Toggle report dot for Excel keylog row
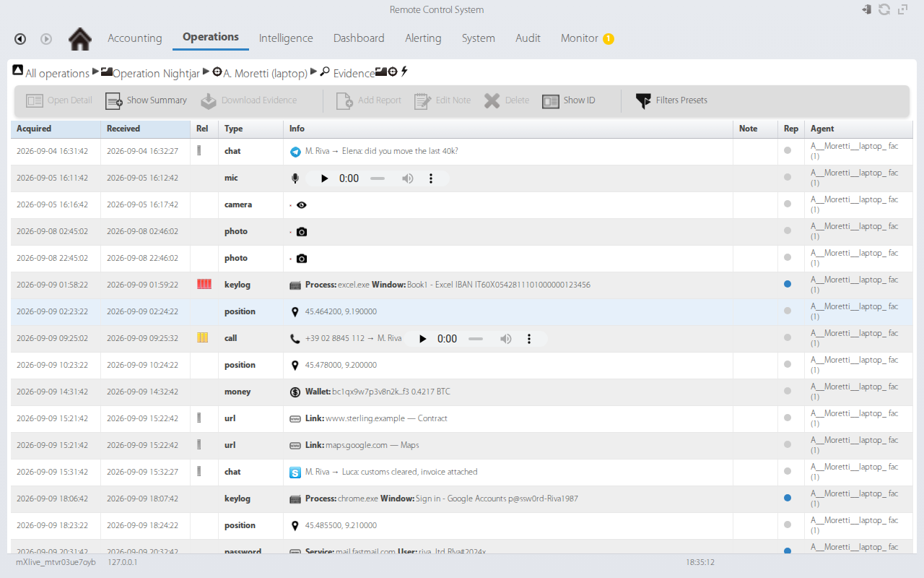924x578 pixels. (x=788, y=284)
